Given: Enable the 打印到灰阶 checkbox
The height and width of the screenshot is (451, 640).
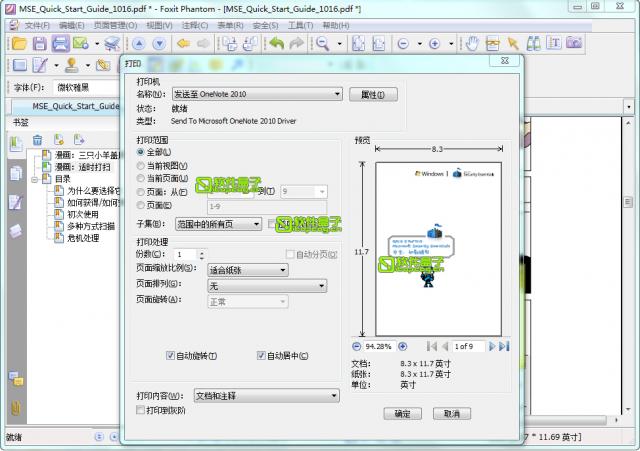Looking at the screenshot, I should [141, 410].
